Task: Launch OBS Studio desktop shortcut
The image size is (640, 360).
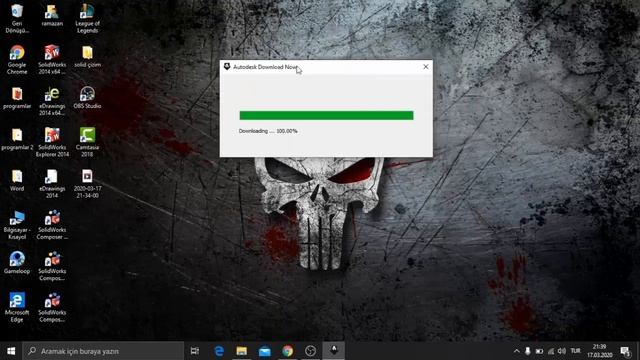Action: (x=87, y=98)
